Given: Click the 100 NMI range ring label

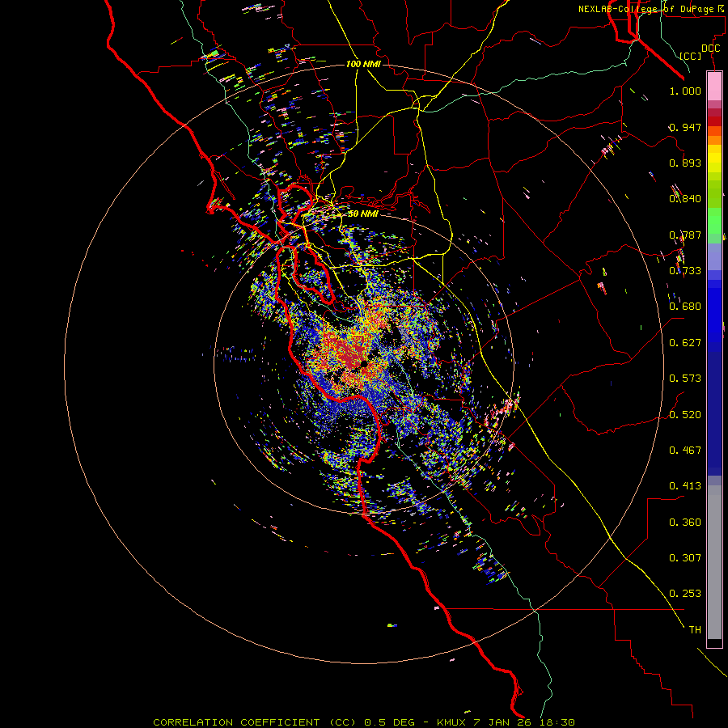Looking at the screenshot, I should coord(363,64).
